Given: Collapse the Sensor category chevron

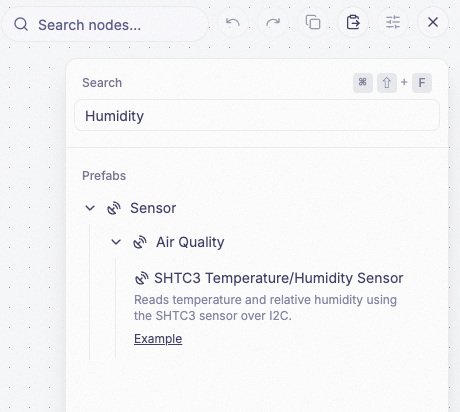Looking at the screenshot, I should pyautogui.click(x=90, y=208).
